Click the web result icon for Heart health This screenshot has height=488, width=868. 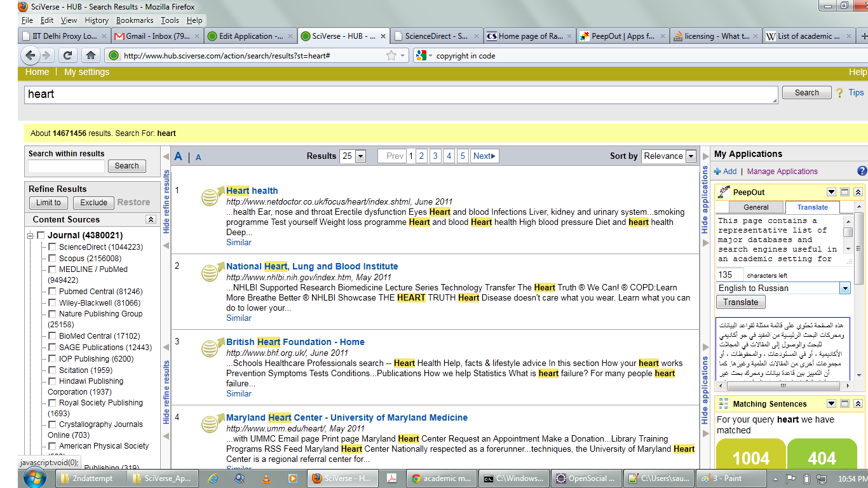tap(212, 196)
